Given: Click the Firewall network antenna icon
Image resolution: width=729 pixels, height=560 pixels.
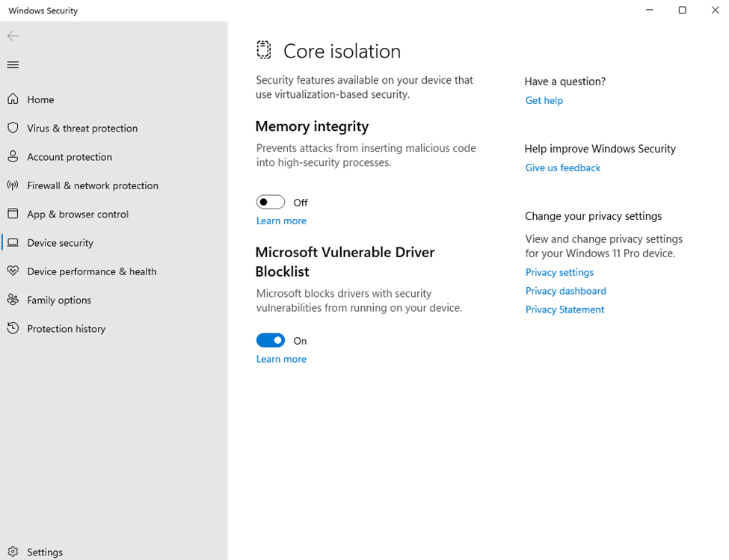Looking at the screenshot, I should (x=13, y=185).
